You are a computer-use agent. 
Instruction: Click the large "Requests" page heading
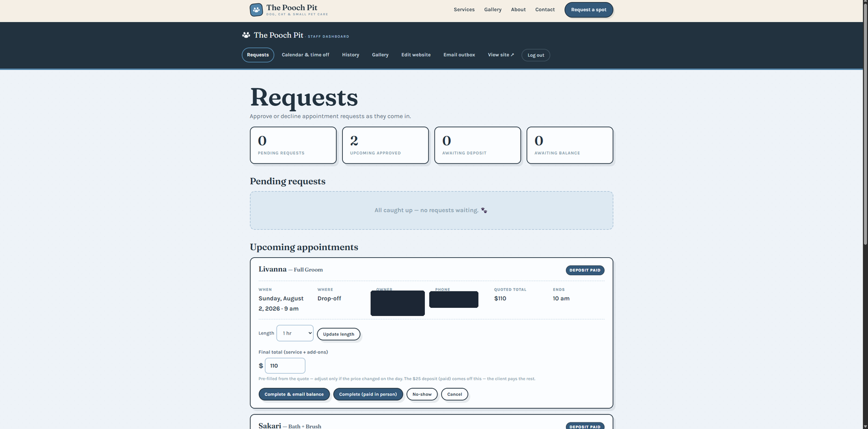tap(304, 98)
